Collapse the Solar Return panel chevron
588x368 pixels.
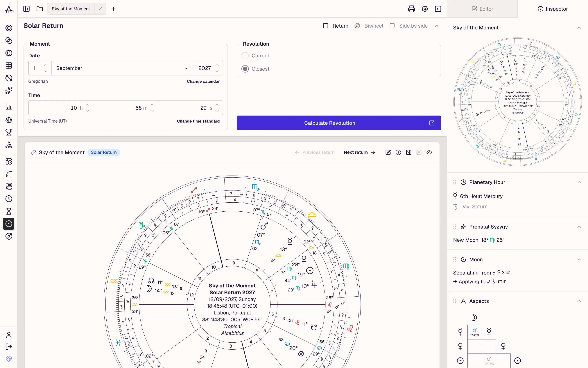coord(437,26)
